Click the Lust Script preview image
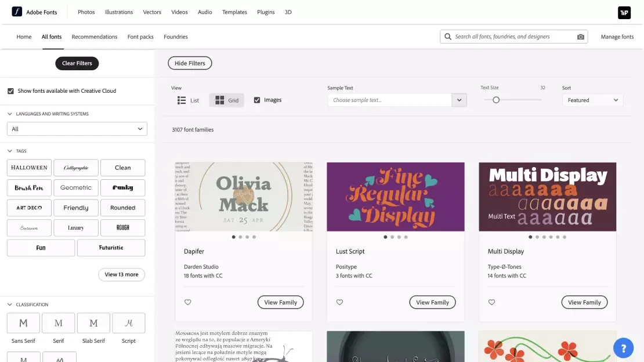 coord(396,197)
